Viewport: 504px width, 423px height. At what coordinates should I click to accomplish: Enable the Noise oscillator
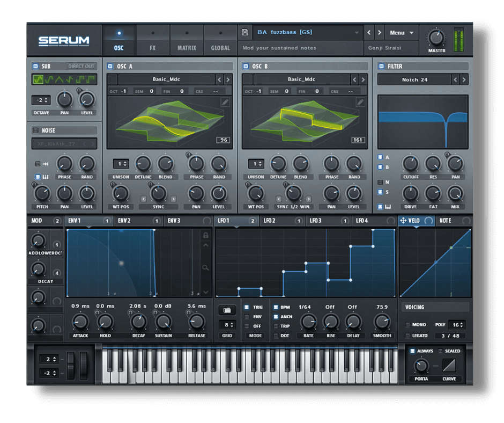tap(36, 130)
